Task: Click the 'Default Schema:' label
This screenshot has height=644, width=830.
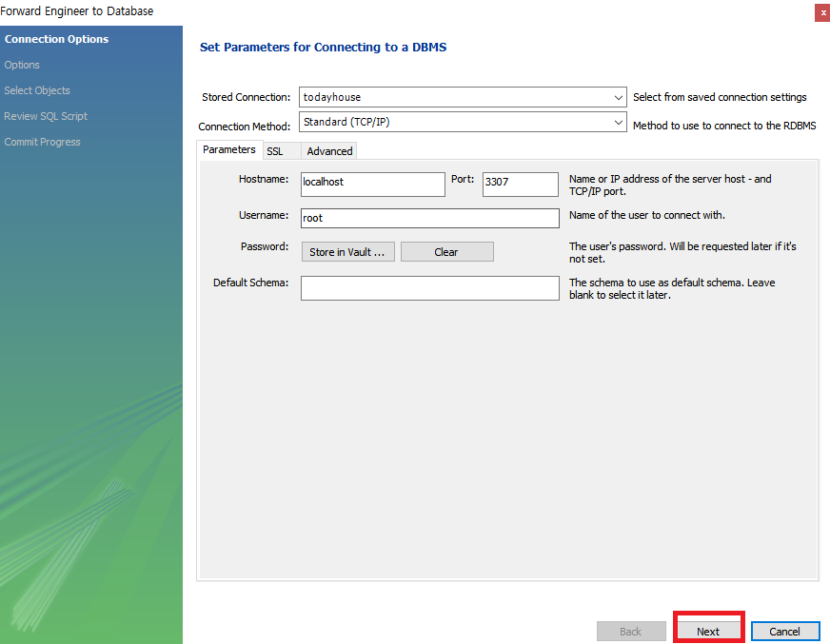Action: click(250, 283)
